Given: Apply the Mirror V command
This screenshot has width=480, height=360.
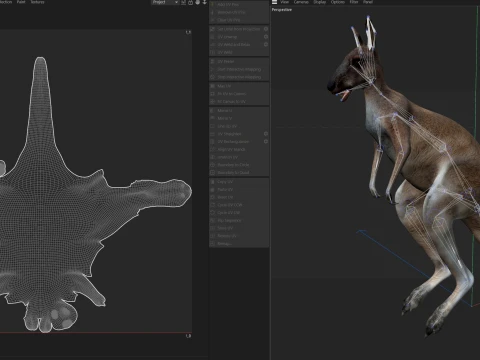Looking at the screenshot, I should tap(239, 118).
